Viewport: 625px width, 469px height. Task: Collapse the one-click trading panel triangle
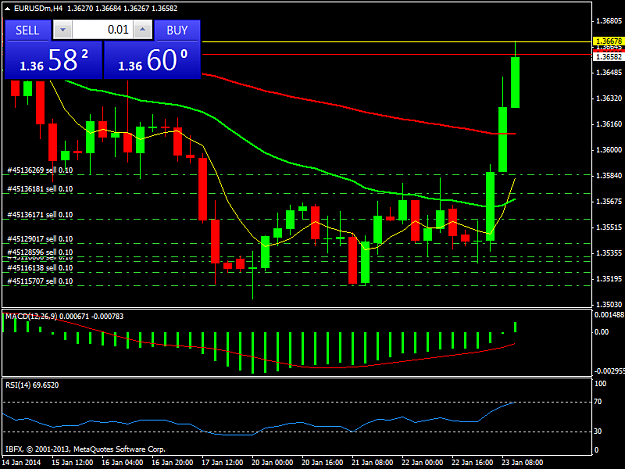(7, 8)
